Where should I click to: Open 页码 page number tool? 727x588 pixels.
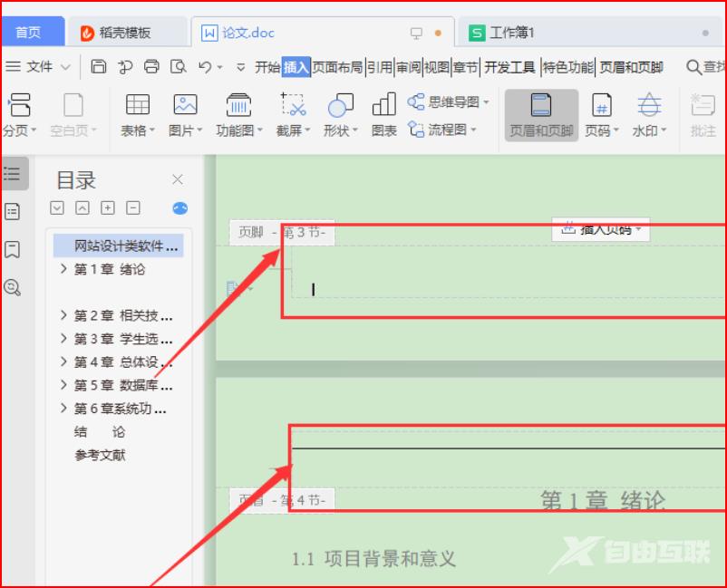coord(602,115)
